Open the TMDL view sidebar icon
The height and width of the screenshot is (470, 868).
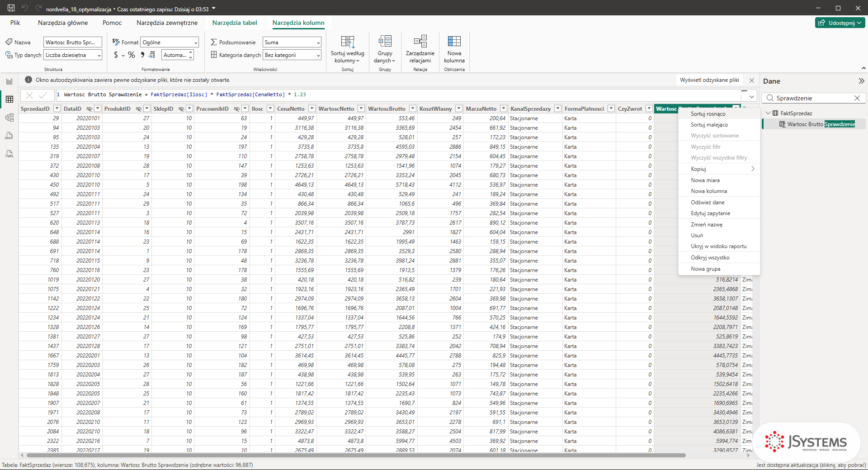click(x=9, y=154)
